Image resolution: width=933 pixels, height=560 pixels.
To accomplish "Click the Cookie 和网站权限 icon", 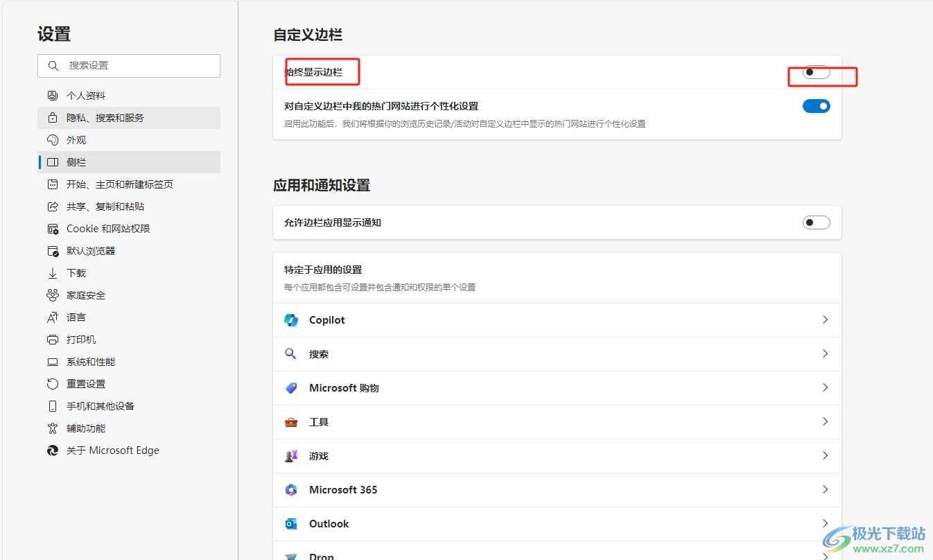I will tap(52, 229).
